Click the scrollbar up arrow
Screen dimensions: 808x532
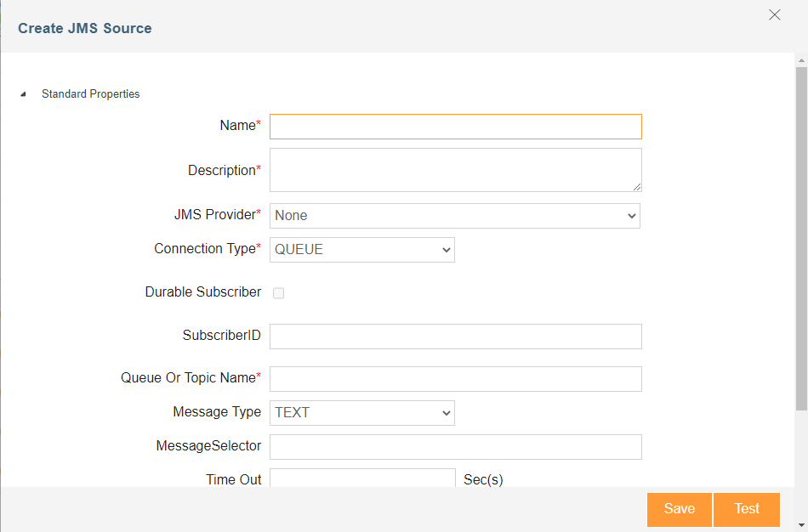click(x=801, y=60)
